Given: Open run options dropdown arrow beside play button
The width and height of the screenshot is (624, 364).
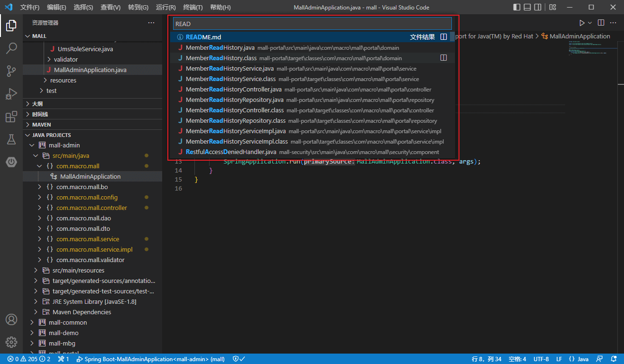Looking at the screenshot, I should point(590,23).
